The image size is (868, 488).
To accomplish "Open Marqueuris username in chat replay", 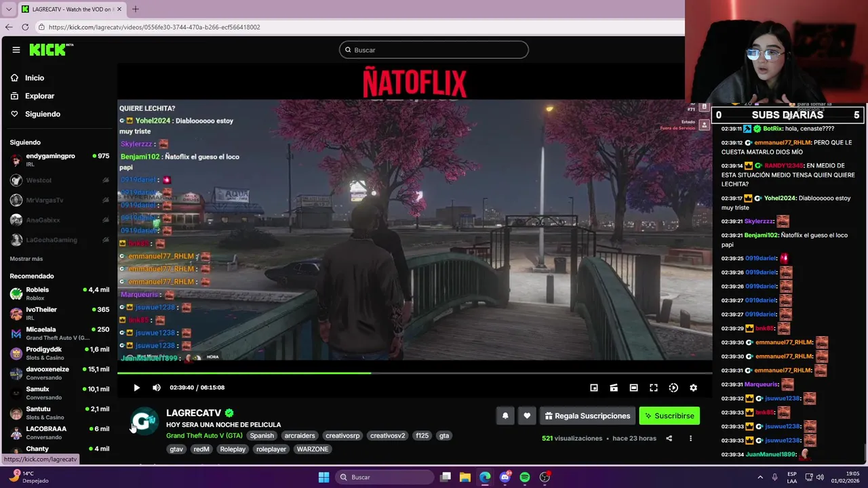I will click(760, 384).
